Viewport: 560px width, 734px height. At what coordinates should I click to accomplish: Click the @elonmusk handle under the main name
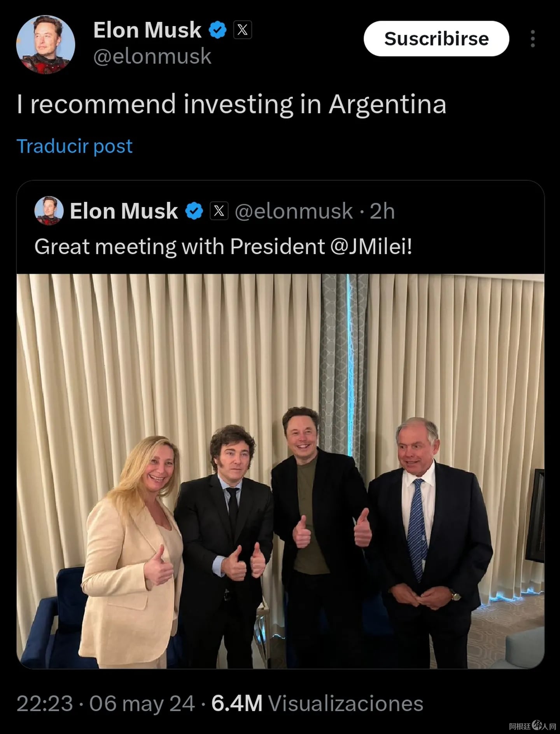click(x=152, y=56)
